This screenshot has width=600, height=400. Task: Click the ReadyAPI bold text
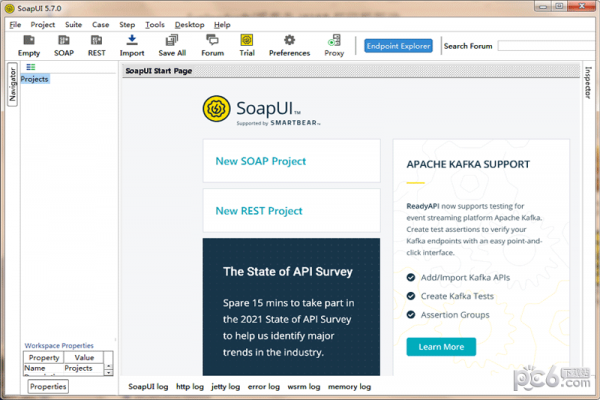click(x=423, y=206)
